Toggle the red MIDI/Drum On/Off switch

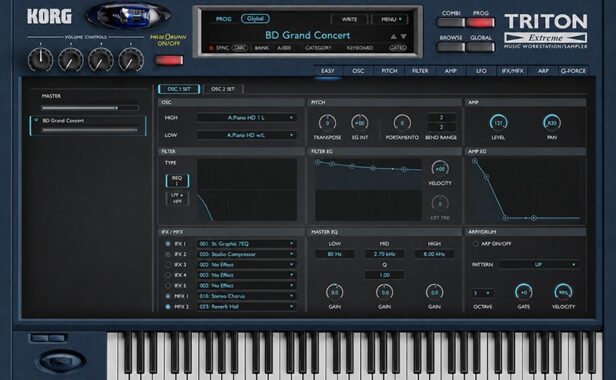click(169, 60)
